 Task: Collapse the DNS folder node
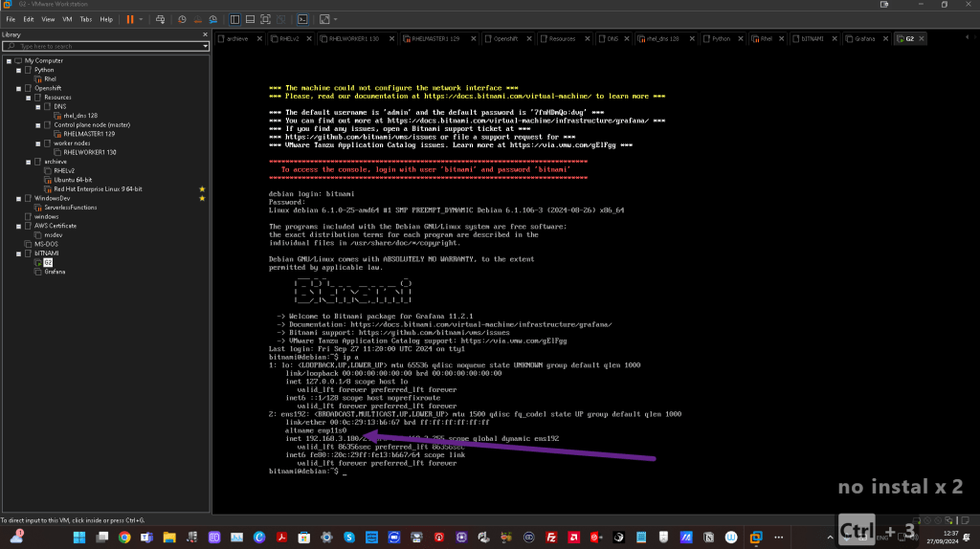point(38,107)
